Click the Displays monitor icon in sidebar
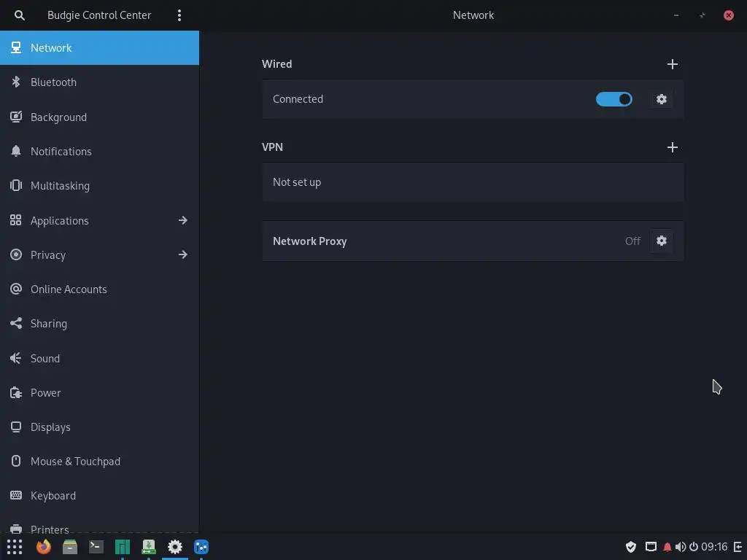 click(x=16, y=427)
